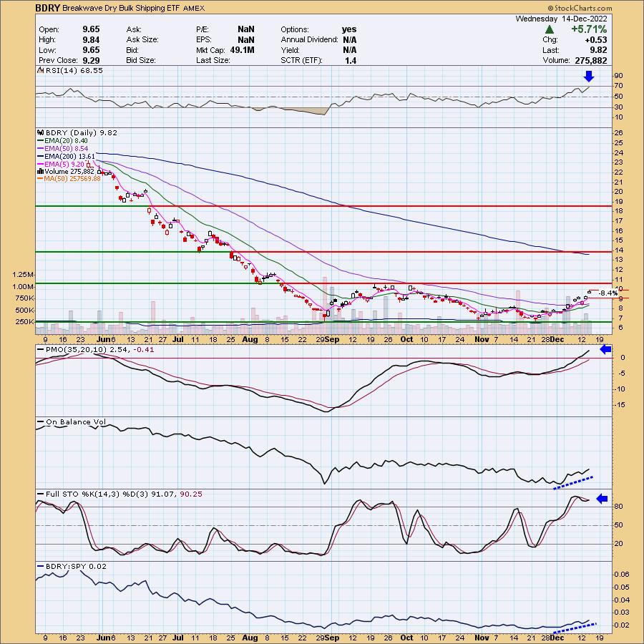Viewport: 644px width, 644px height.
Task: Click the 750K volume axis label
Action: [x=25, y=298]
